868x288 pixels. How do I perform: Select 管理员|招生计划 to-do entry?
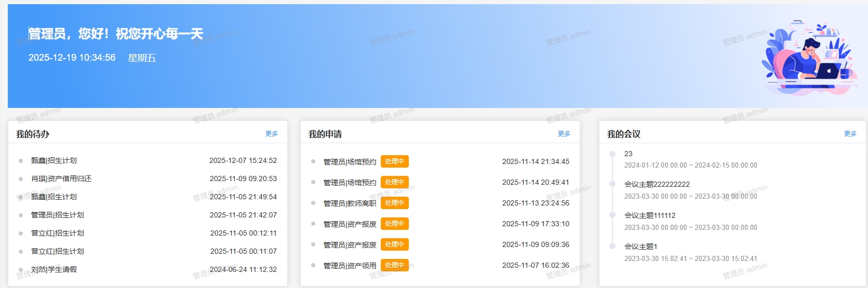pyautogui.click(x=57, y=215)
